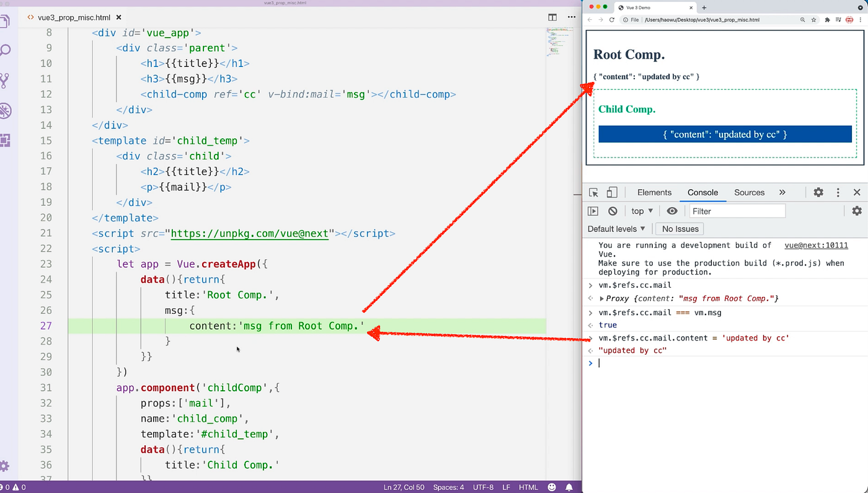Bookmark this page with the star icon
This screenshot has height=493, width=868.
[813, 20]
